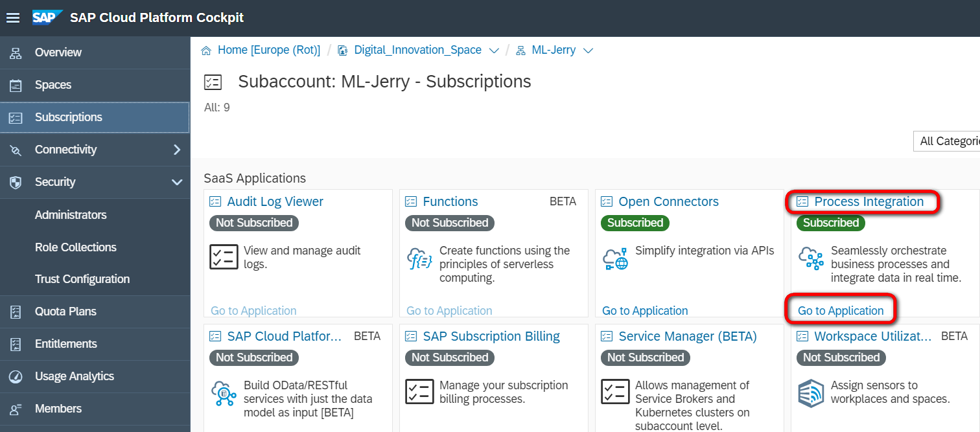
Task: Click the hamburger menu icon
Action: [13, 17]
